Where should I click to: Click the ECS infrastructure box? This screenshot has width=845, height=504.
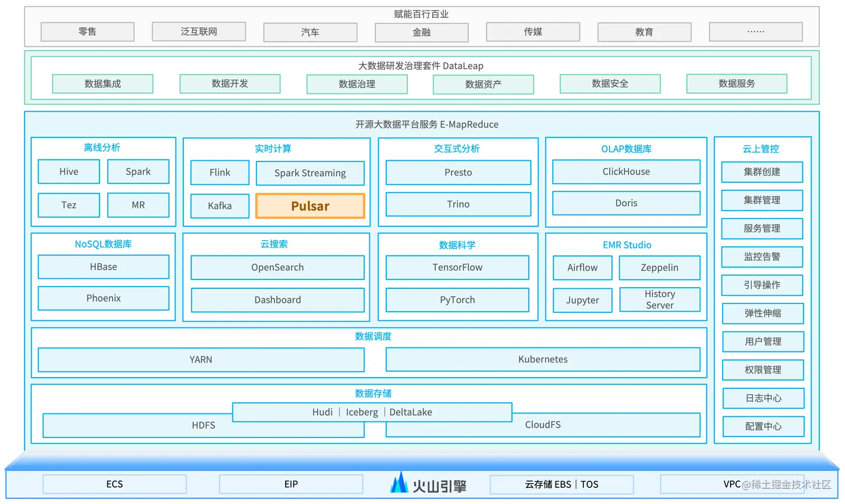point(115,484)
